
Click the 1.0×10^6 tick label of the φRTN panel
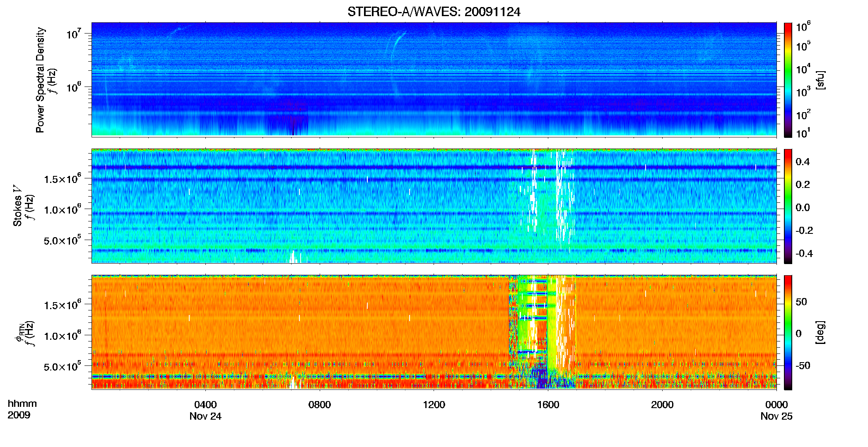click(x=63, y=336)
